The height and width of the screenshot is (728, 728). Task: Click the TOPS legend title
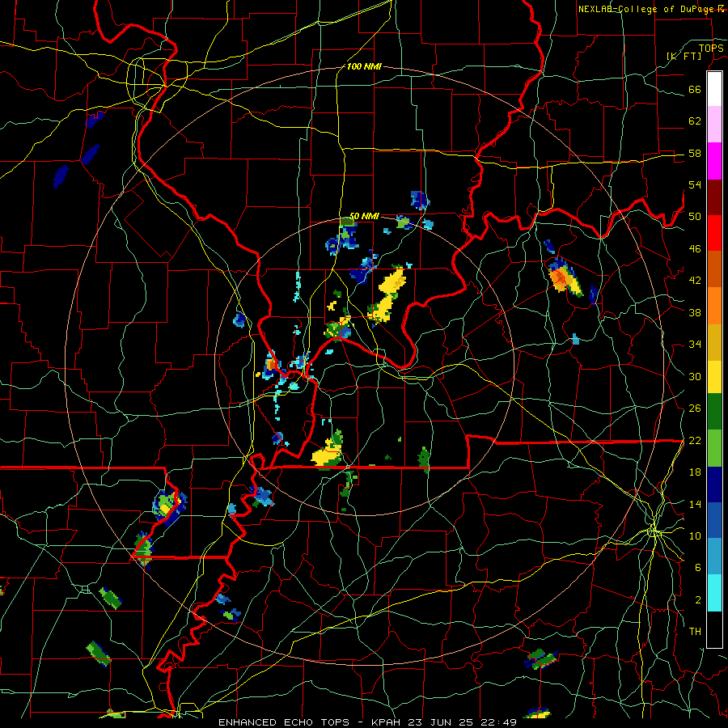(x=711, y=48)
